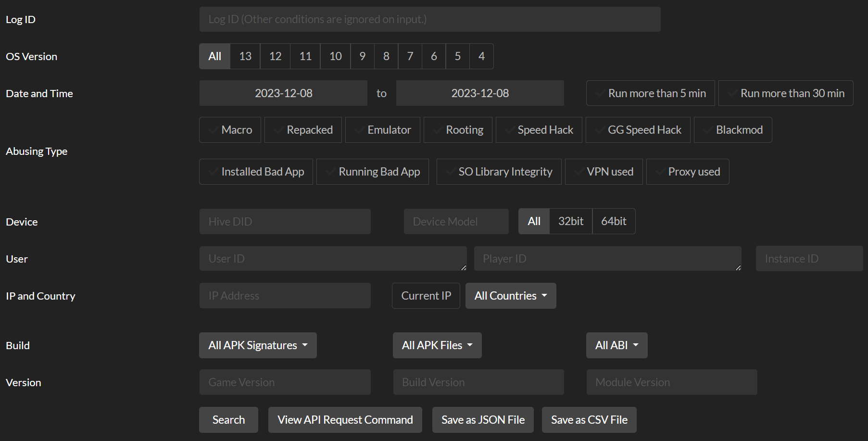The image size is (868, 441).
Task: Select OS Version 10
Action: coord(335,56)
